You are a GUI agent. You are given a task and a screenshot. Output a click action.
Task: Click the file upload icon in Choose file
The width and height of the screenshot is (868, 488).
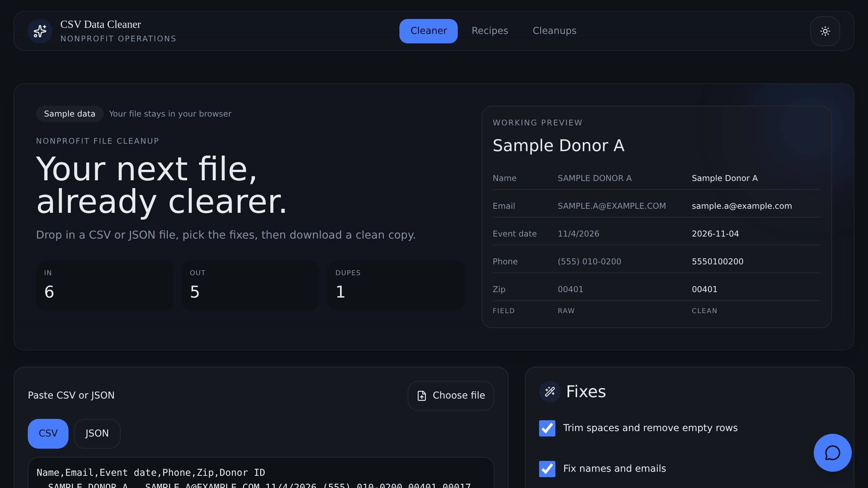coord(421,395)
